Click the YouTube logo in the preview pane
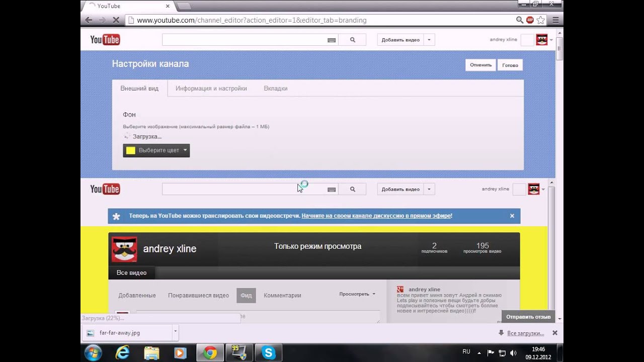 (x=105, y=189)
